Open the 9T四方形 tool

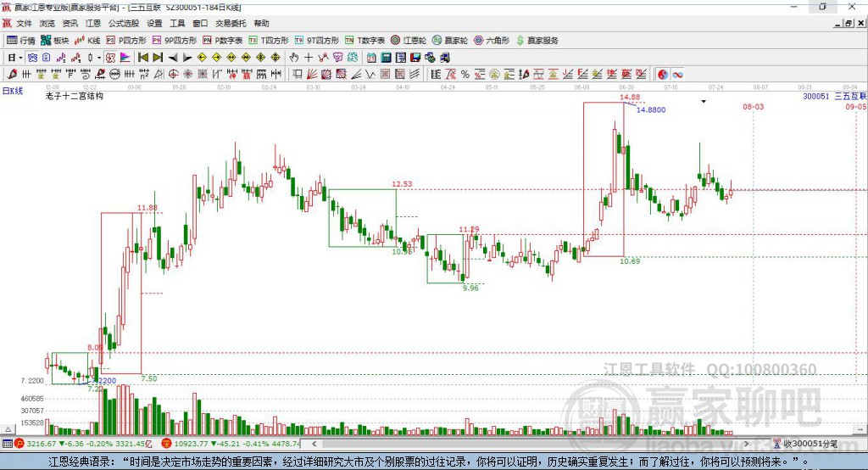pos(317,41)
